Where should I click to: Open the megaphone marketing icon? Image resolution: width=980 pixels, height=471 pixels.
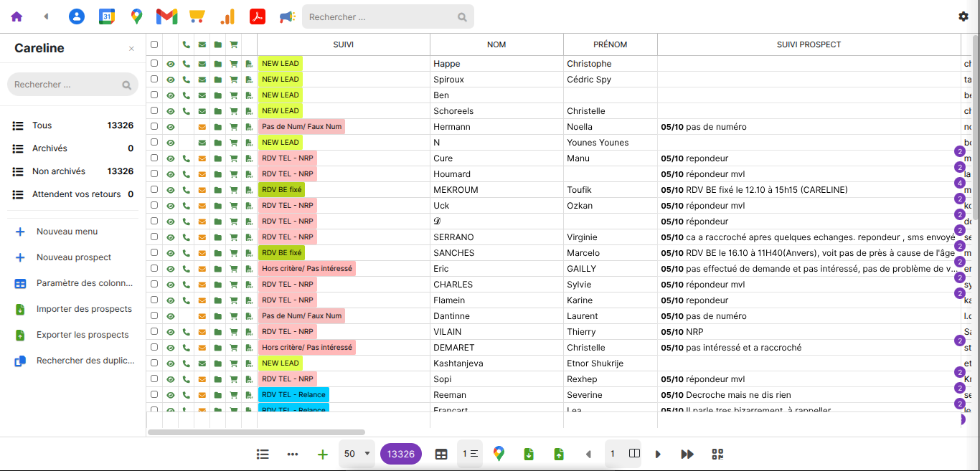click(287, 16)
